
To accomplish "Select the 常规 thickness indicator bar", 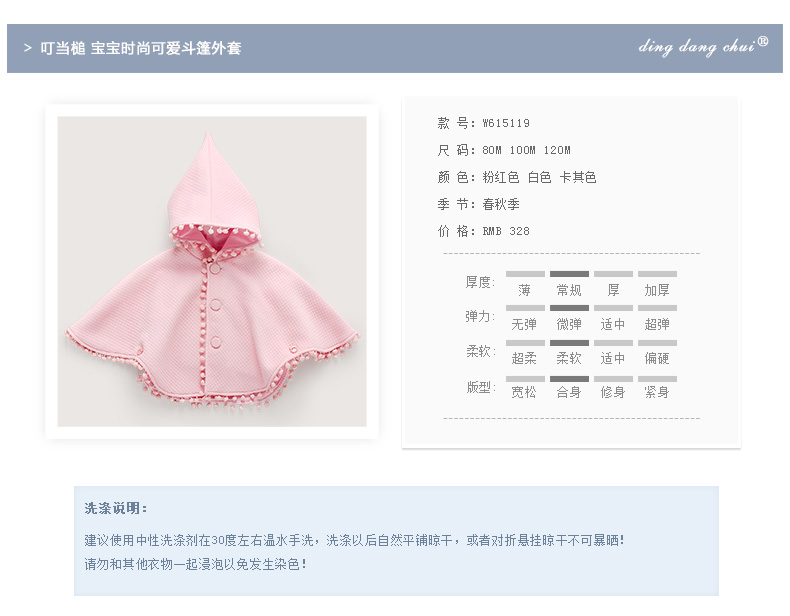I will tap(569, 274).
